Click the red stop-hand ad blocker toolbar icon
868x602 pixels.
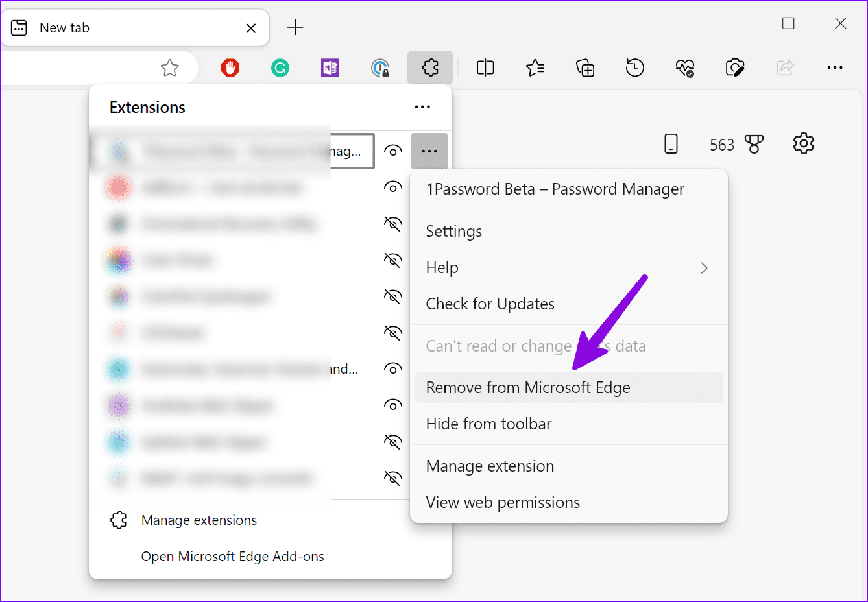tap(230, 67)
